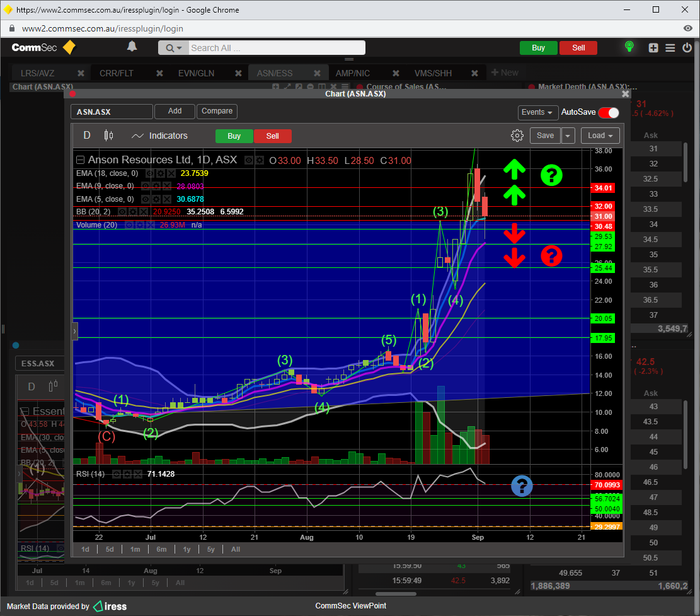This screenshot has width=700, height=616.
Task: Click the red Sell button in header
Action: (578, 48)
